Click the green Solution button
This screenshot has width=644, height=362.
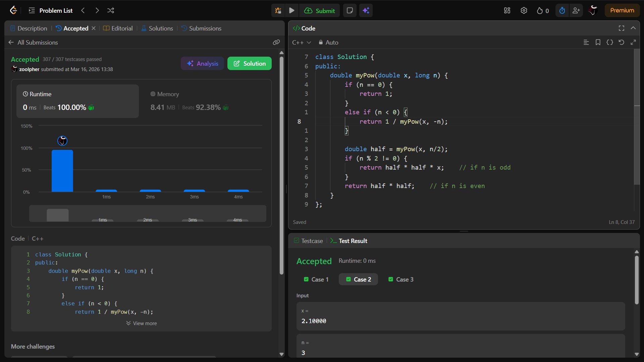pyautogui.click(x=249, y=63)
